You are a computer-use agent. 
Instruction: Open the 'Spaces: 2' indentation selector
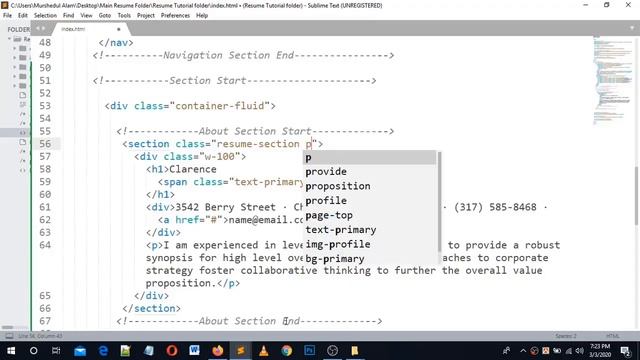click(566, 336)
